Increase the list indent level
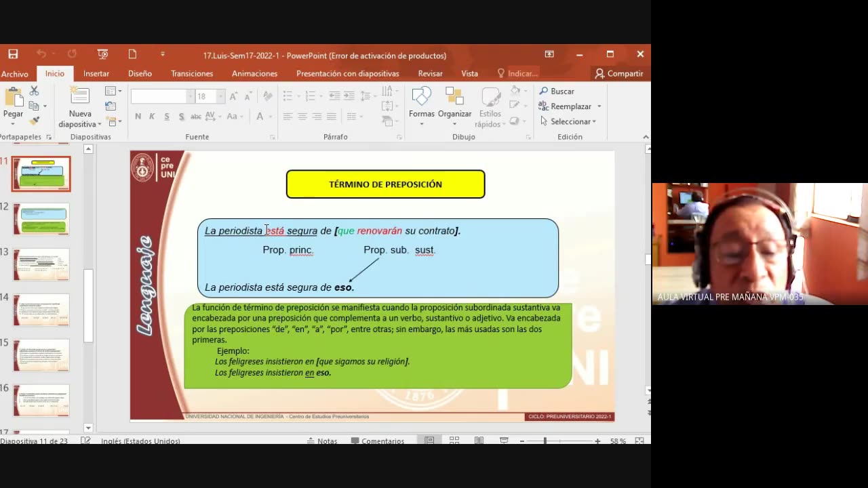 pos(351,96)
